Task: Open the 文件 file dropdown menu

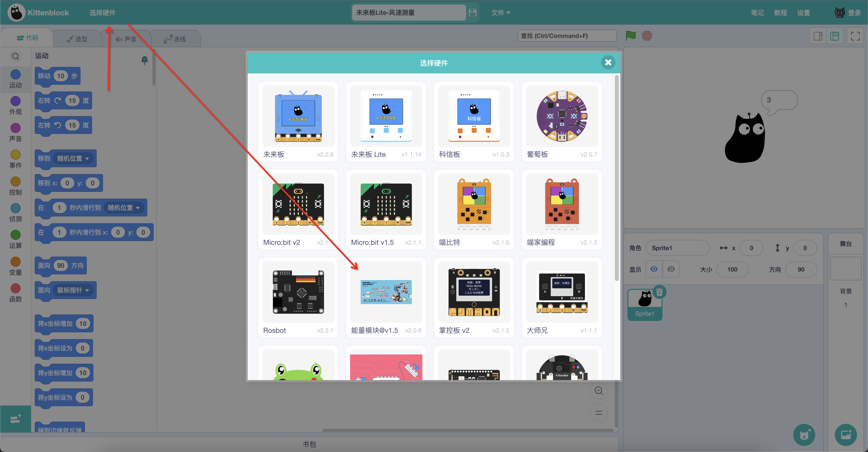Action: (x=500, y=13)
